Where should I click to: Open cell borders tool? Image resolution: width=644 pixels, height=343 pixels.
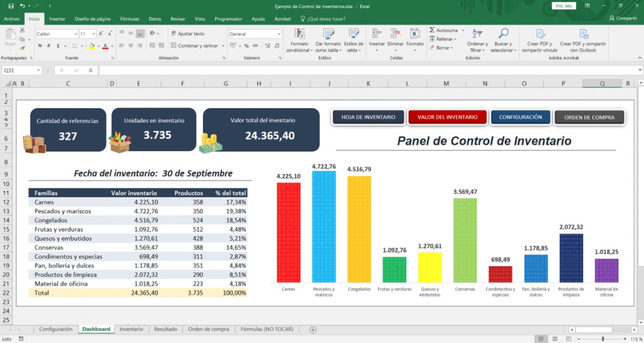click(x=75, y=45)
